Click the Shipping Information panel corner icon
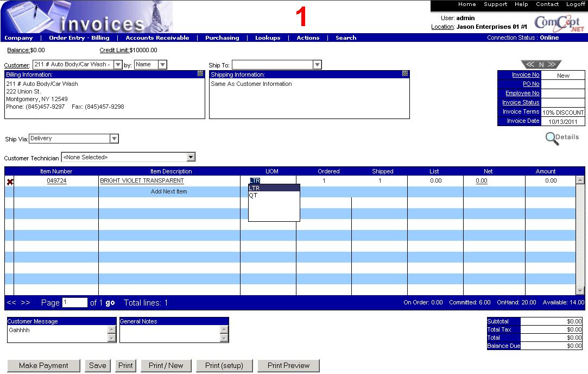 click(x=405, y=74)
